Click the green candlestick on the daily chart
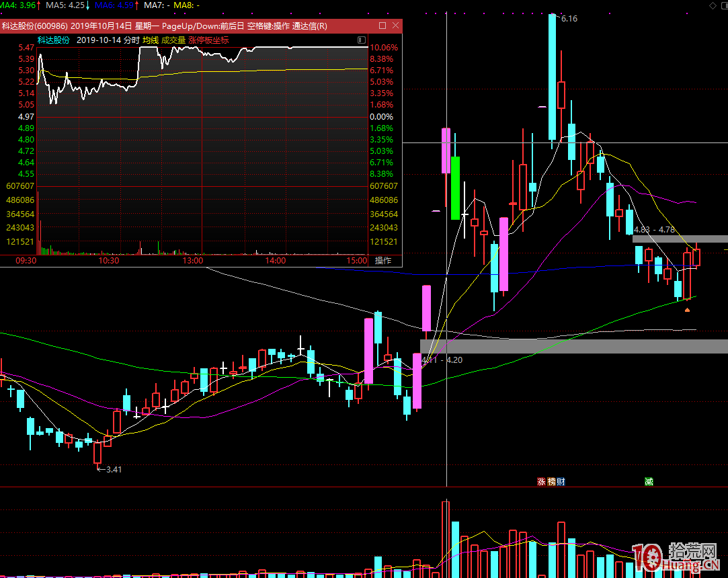Viewport: 728px width, 578px height. pyautogui.click(x=456, y=188)
